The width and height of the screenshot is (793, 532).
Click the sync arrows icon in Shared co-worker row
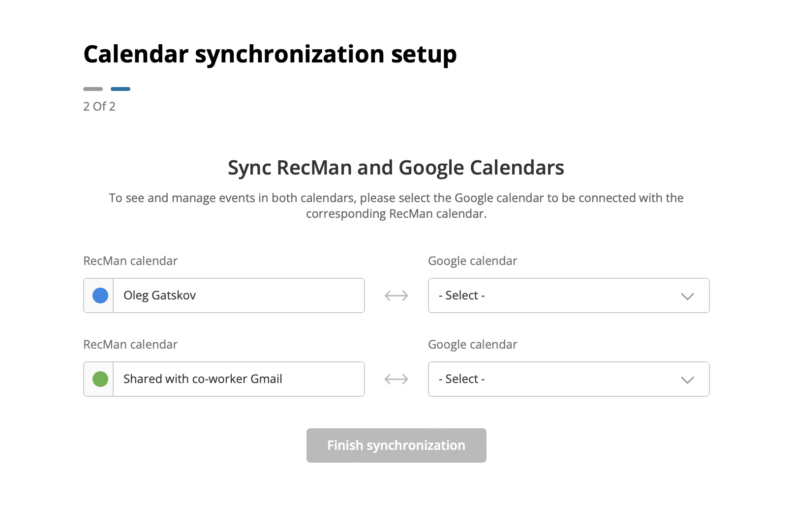(396, 379)
